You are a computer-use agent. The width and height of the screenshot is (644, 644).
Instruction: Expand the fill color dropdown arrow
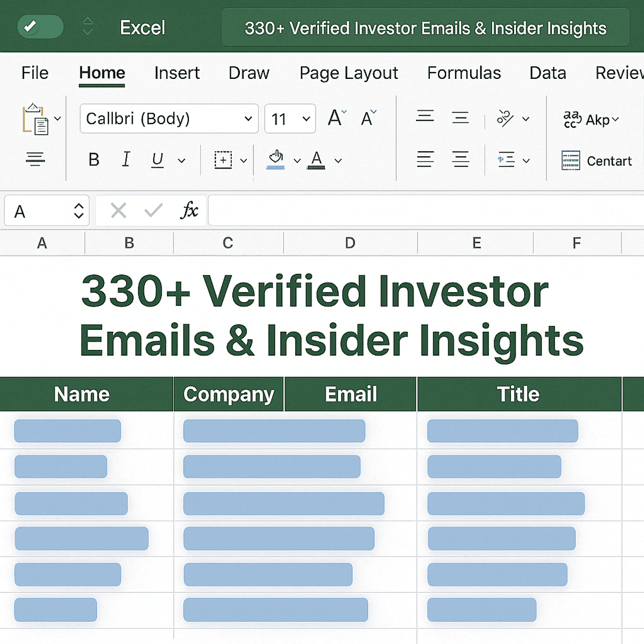297,160
